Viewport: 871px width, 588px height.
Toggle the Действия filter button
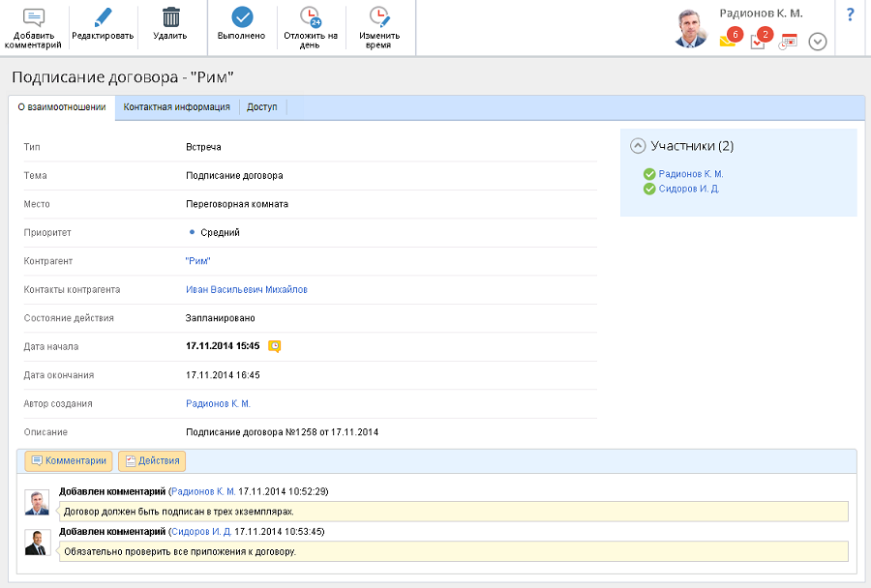(150, 461)
